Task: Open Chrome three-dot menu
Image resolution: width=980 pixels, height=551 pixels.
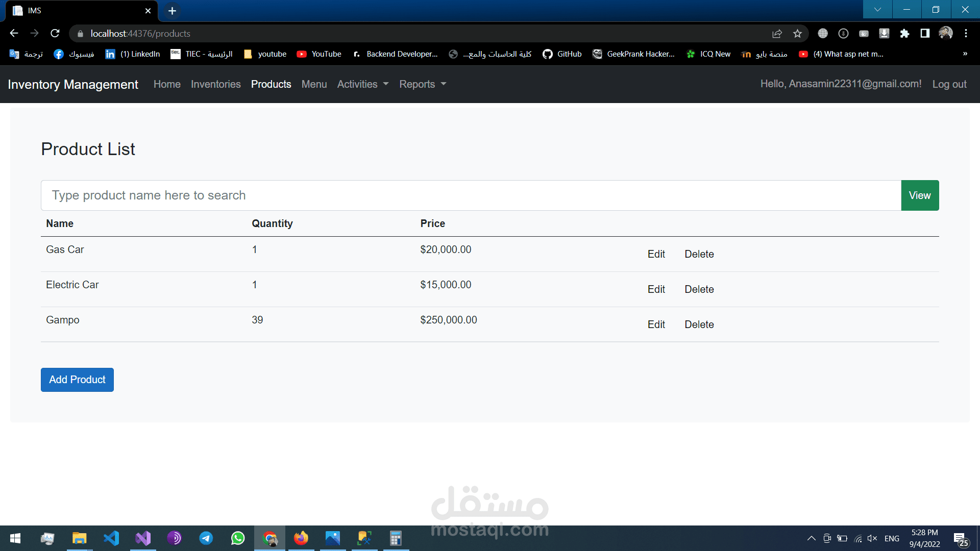Action: [x=966, y=33]
